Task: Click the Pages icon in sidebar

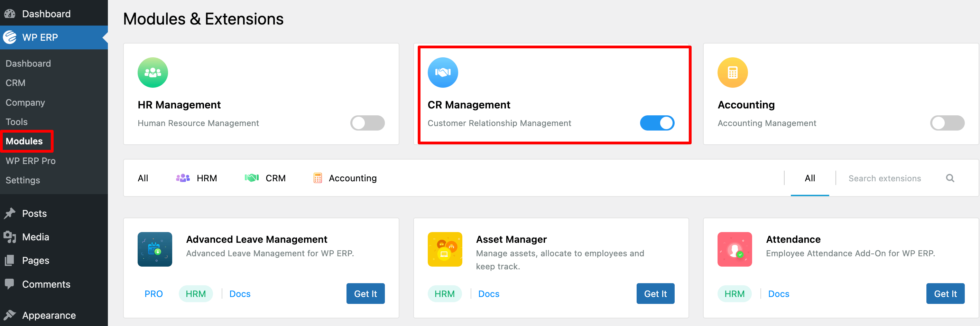Action: [x=10, y=261]
